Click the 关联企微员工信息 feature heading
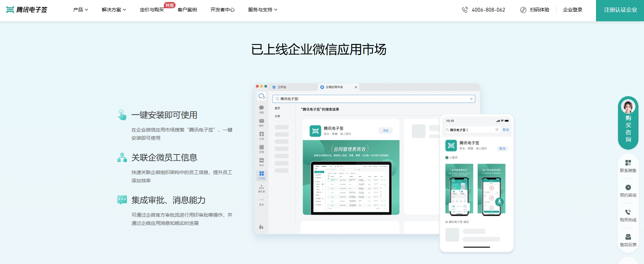This screenshot has width=644, height=264. tap(164, 158)
